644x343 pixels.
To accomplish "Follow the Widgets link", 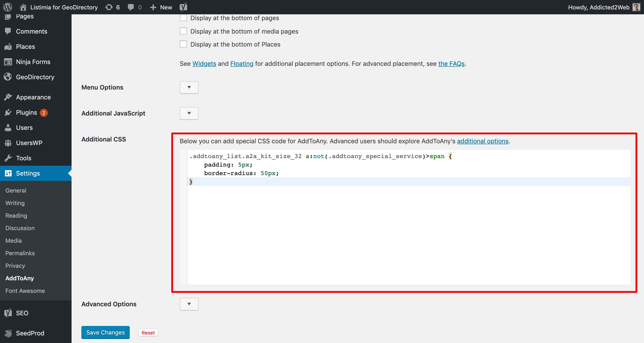I will tap(204, 64).
